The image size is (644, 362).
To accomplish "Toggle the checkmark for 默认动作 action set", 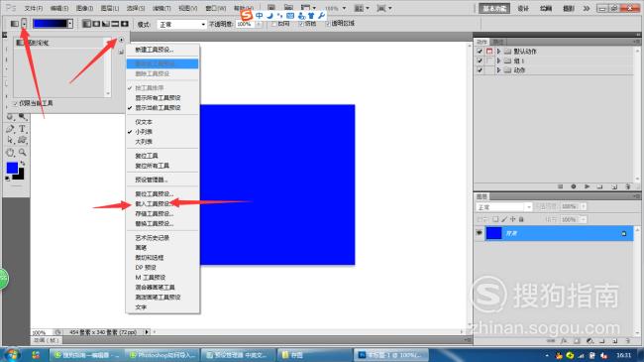I will pos(480,51).
